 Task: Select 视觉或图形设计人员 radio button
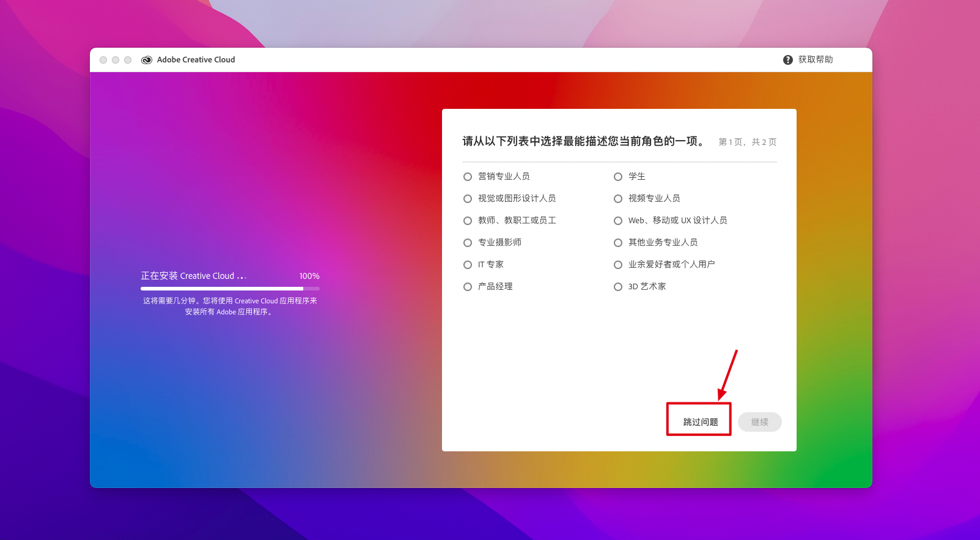pyautogui.click(x=468, y=199)
